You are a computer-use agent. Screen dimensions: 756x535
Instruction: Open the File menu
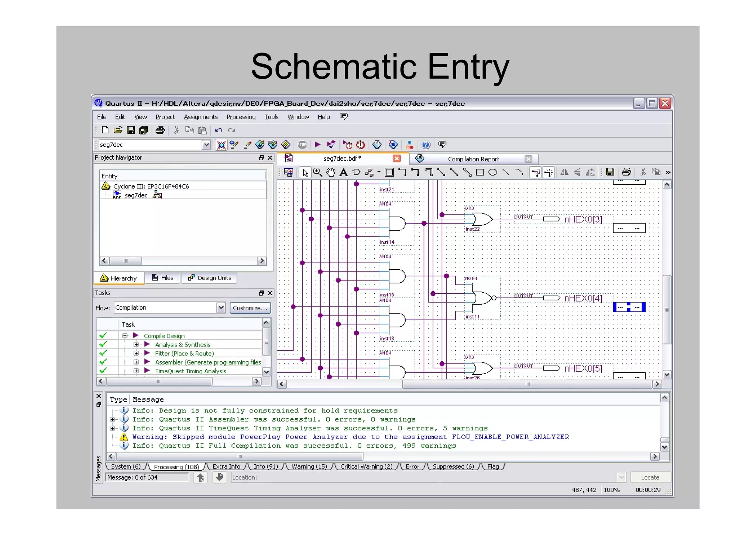point(102,117)
